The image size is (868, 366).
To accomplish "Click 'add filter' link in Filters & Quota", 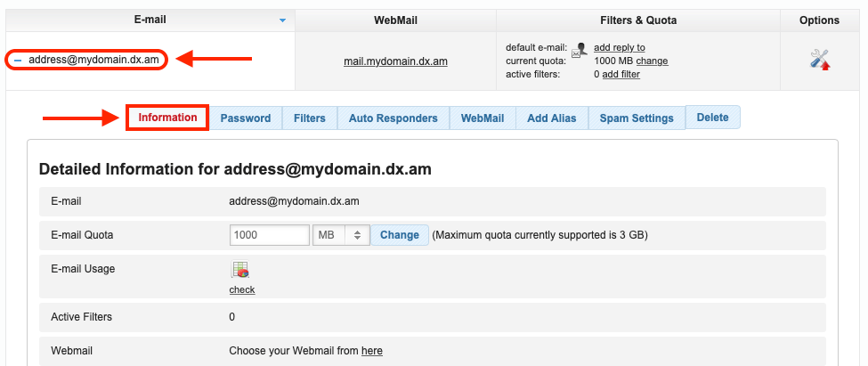I will click(x=621, y=75).
